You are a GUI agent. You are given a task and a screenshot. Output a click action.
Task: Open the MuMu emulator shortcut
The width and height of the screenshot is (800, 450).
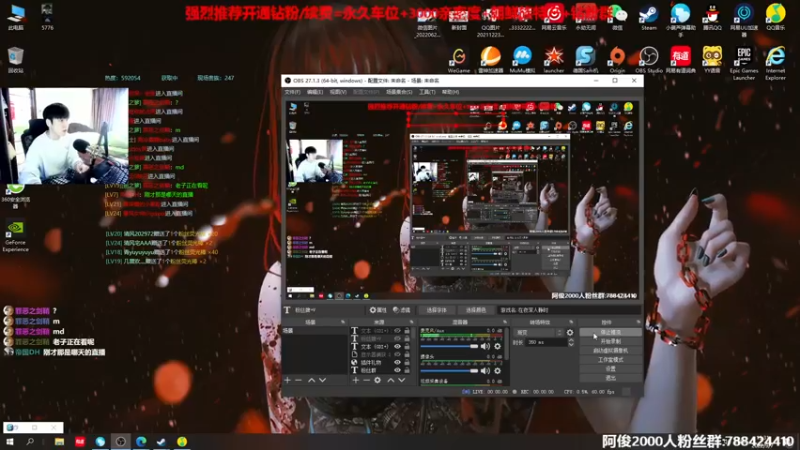tap(522, 60)
